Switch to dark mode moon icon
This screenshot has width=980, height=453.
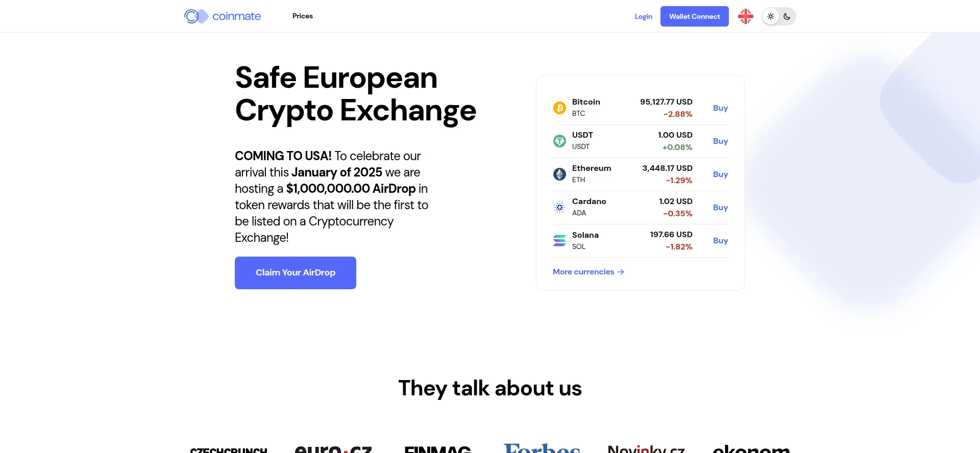point(787,16)
